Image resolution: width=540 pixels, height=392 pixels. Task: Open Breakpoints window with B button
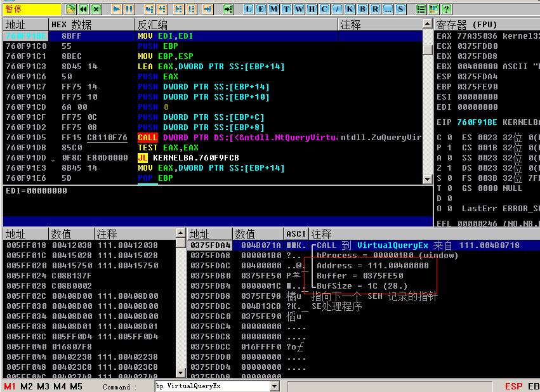[362, 9]
